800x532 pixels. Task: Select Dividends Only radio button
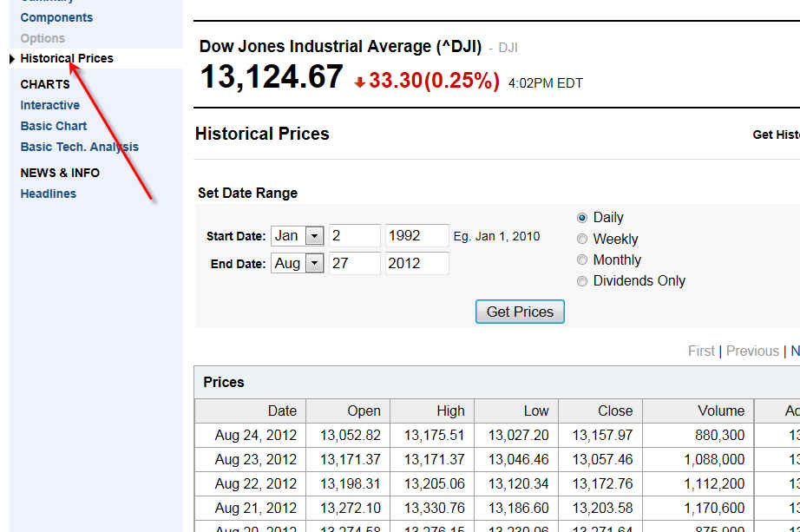pos(582,281)
